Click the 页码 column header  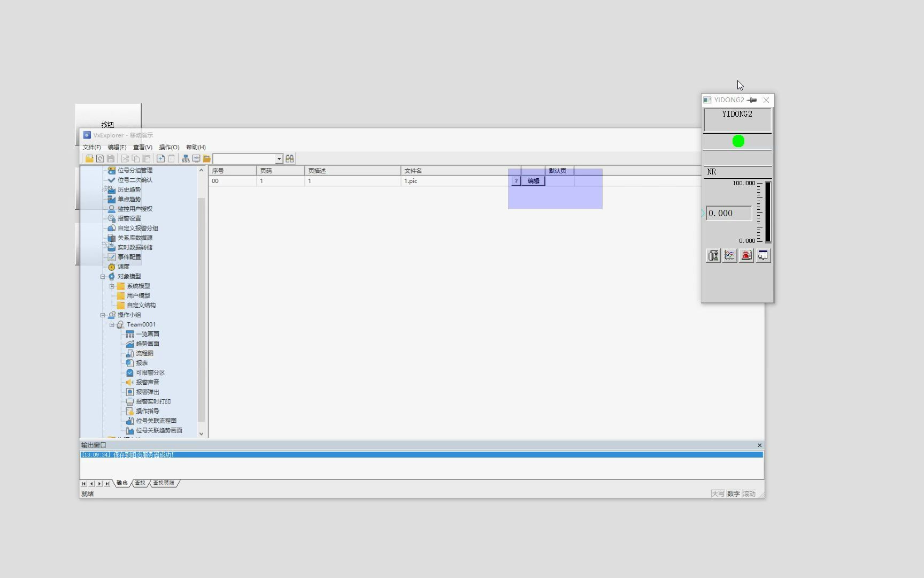tap(281, 171)
